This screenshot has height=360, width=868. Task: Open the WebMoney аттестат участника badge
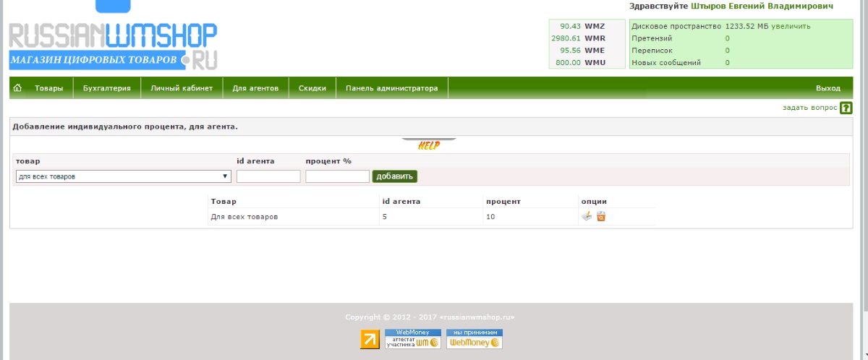pyautogui.click(x=412, y=339)
